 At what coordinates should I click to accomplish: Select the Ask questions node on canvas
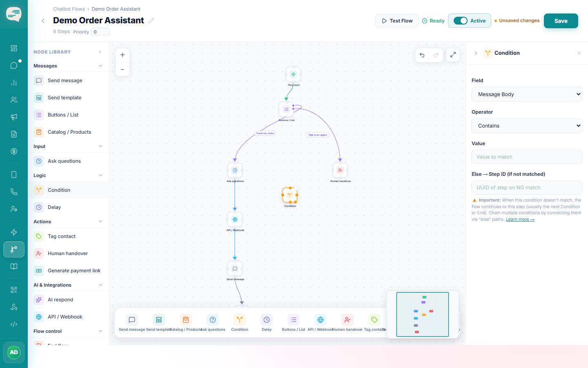click(x=235, y=170)
